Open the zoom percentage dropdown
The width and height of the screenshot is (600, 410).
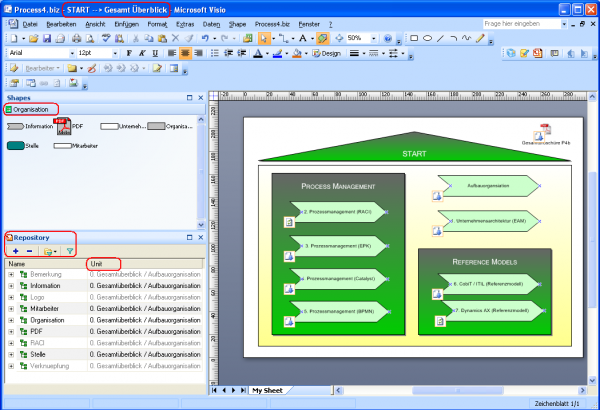[x=372, y=37]
